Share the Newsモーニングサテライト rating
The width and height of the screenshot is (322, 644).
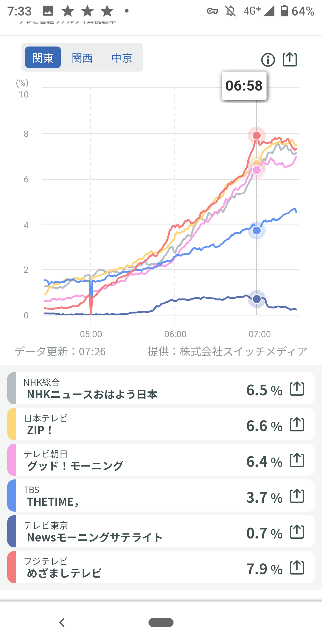pos(297,532)
